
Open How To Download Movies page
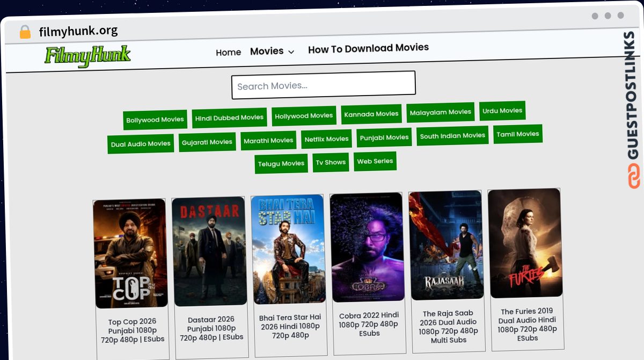click(368, 48)
